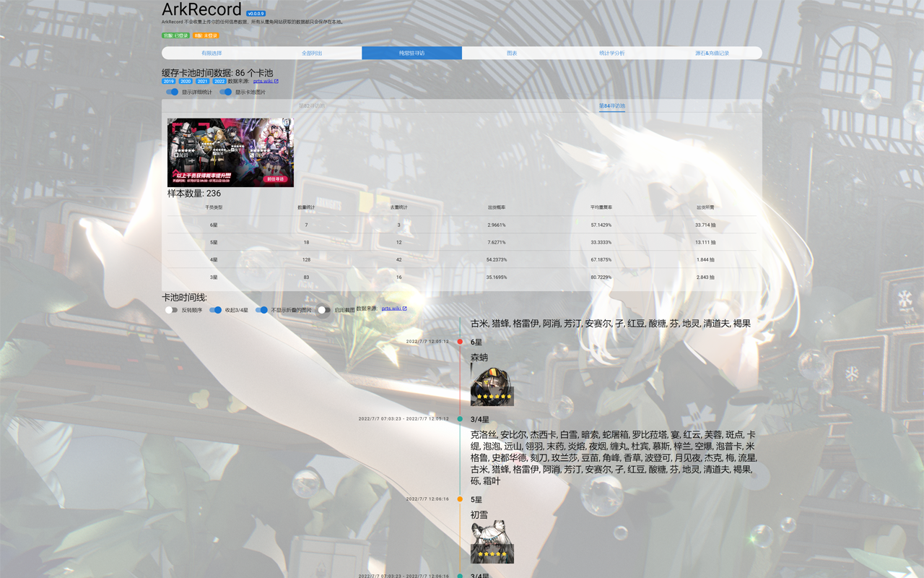Click the external link icon next to the timeline prts.wiki

click(405, 309)
